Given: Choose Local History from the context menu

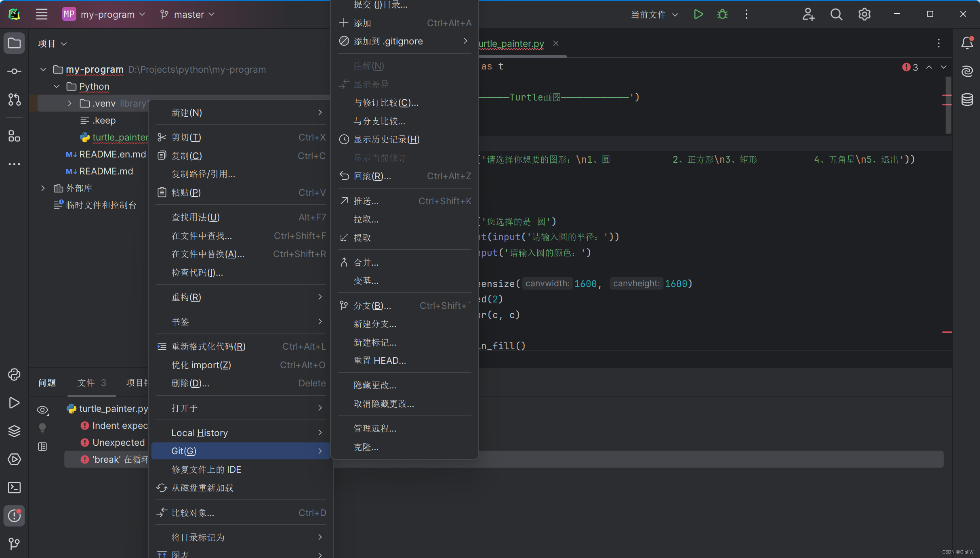Looking at the screenshot, I should click(x=200, y=433).
